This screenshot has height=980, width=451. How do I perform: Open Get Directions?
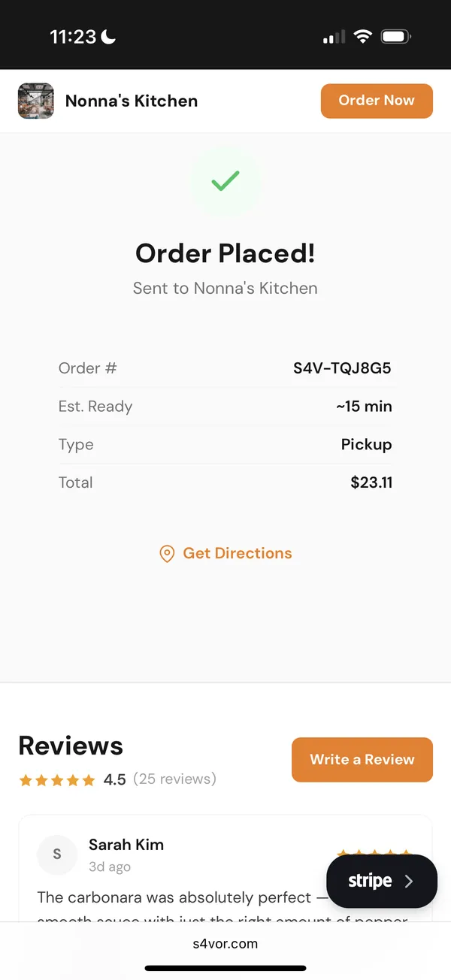coord(238,553)
